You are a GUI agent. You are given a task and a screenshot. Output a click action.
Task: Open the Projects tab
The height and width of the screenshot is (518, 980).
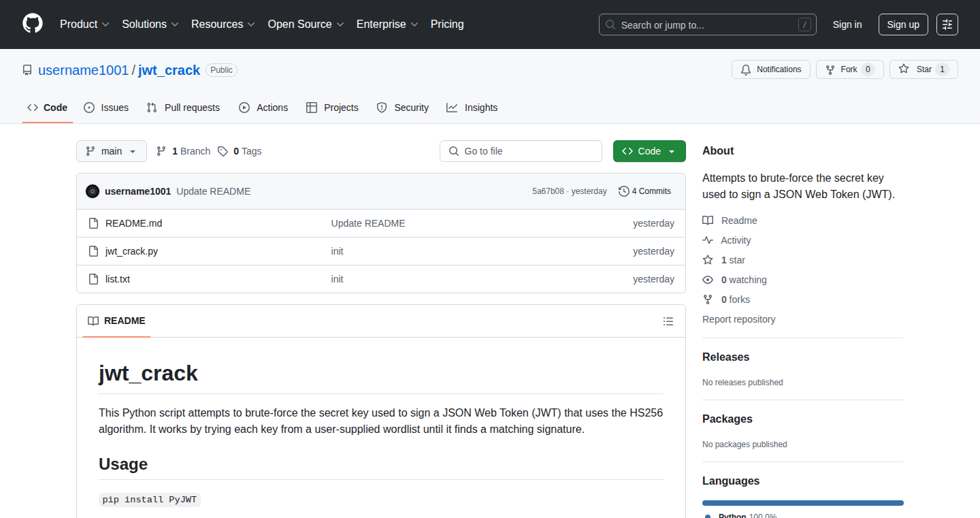click(x=332, y=108)
